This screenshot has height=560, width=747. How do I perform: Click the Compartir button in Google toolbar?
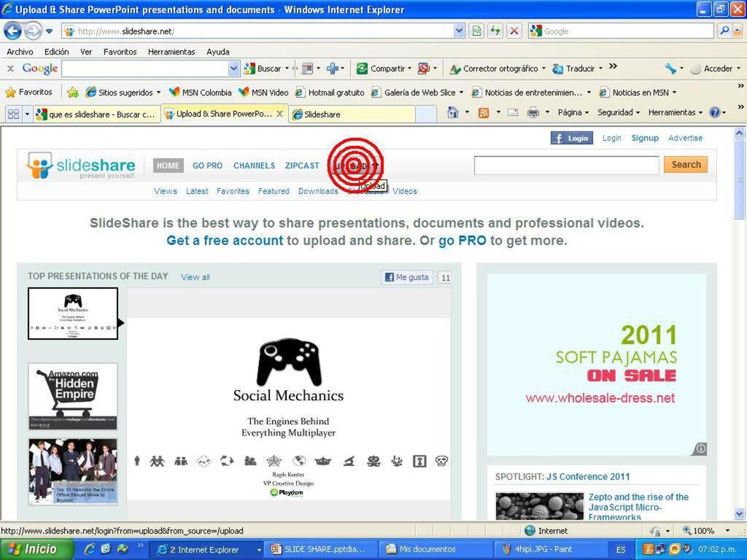click(x=384, y=69)
